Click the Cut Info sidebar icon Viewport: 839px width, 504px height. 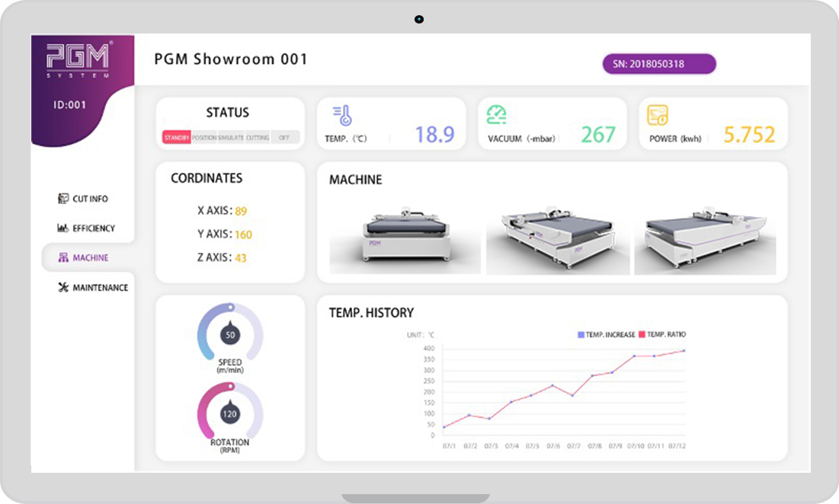click(63, 198)
